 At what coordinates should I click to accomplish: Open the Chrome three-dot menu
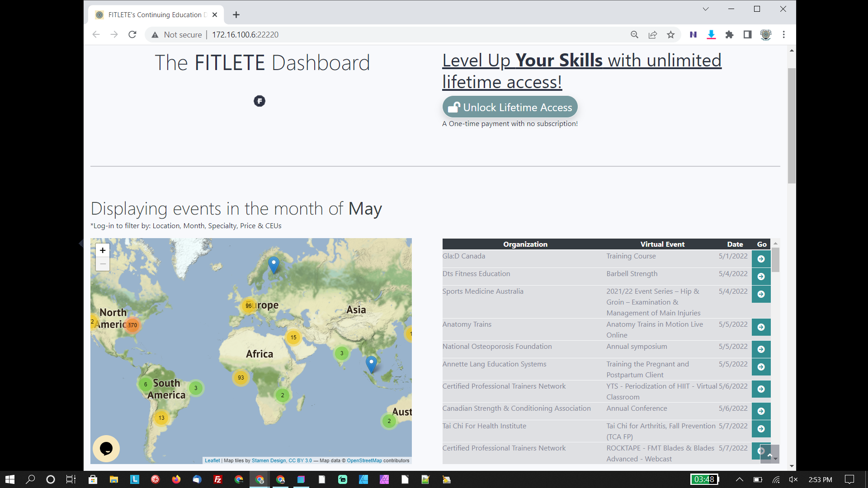(x=784, y=35)
